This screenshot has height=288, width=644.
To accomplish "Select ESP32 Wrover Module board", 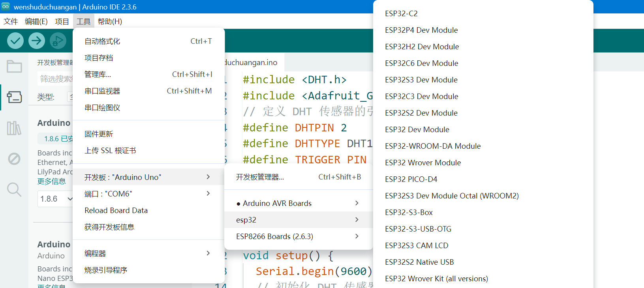I will (483, 163).
